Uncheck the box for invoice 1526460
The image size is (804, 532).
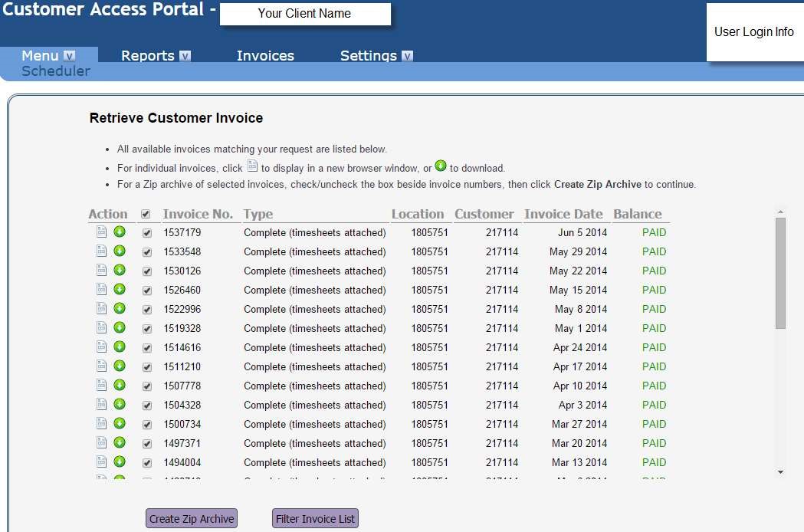[x=147, y=291]
